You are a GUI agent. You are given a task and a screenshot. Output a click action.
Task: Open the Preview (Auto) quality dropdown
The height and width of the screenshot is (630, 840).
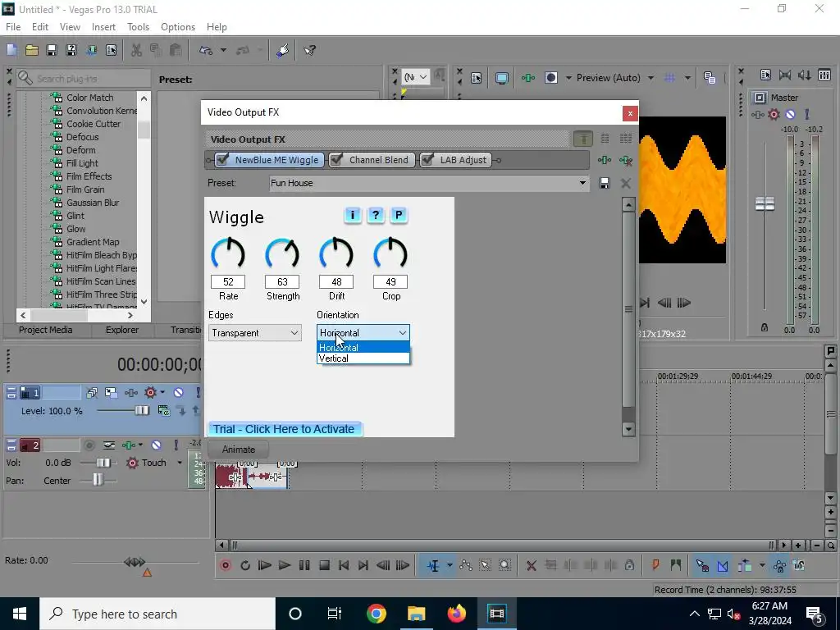(651, 78)
